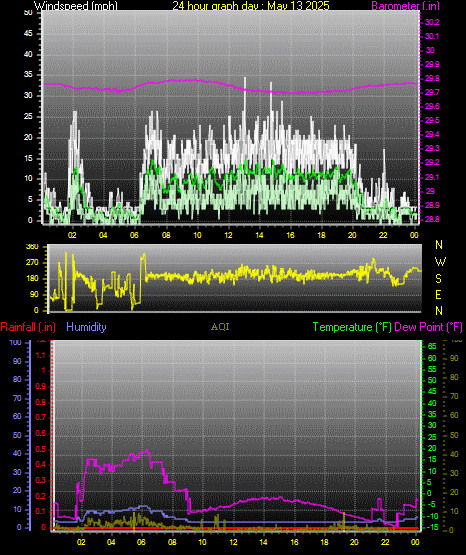
Task: Click the barometer axis value 30.1
Action: point(432,36)
